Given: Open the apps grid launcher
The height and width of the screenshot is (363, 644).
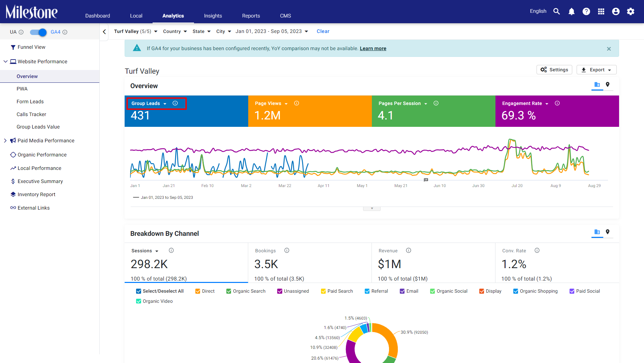Looking at the screenshot, I should [601, 11].
